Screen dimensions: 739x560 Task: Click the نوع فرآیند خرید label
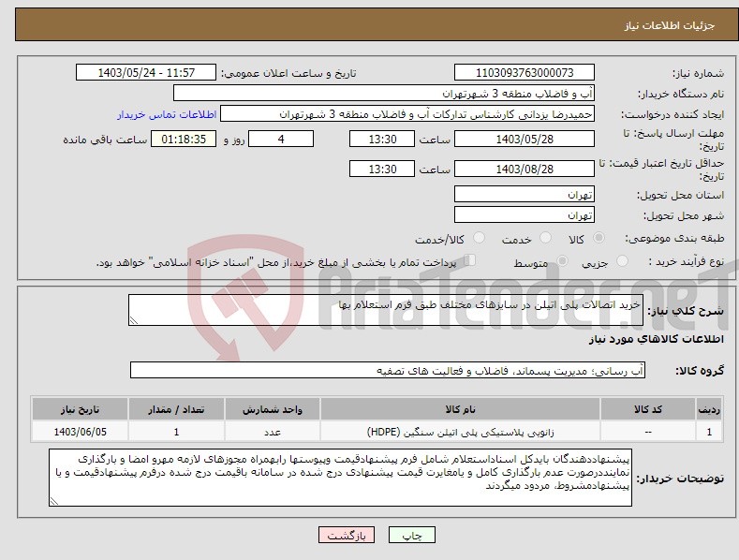[686, 261]
